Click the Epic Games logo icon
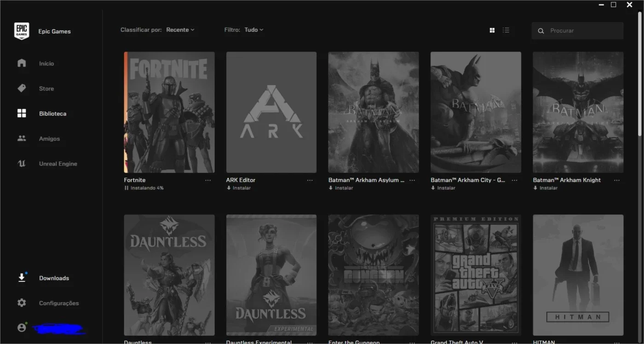 click(x=22, y=31)
